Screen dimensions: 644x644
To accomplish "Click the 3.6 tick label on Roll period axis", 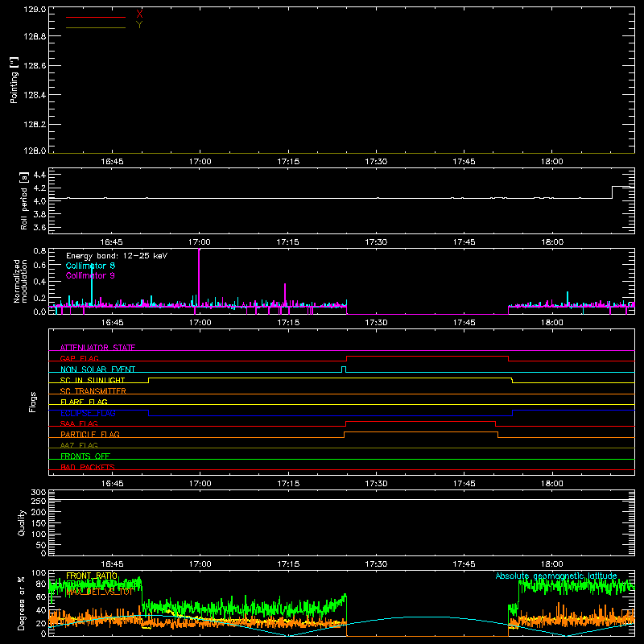I will click(39, 227).
